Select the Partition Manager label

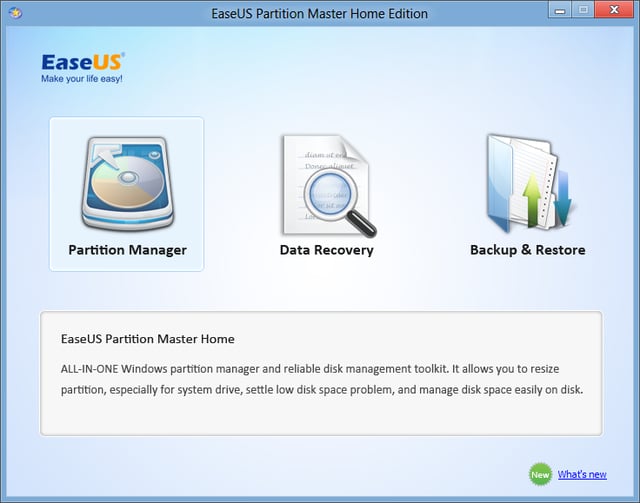pyautogui.click(x=127, y=250)
